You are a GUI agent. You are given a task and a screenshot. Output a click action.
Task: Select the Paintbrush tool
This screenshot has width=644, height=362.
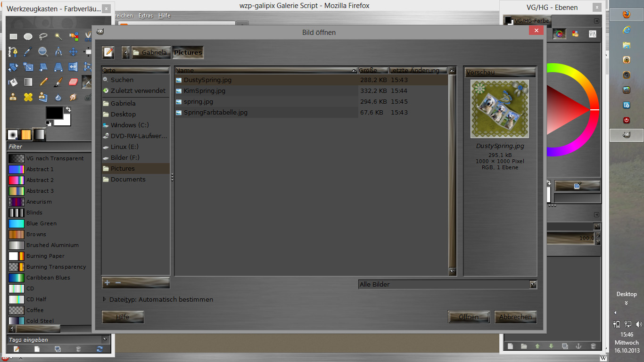point(58,82)
